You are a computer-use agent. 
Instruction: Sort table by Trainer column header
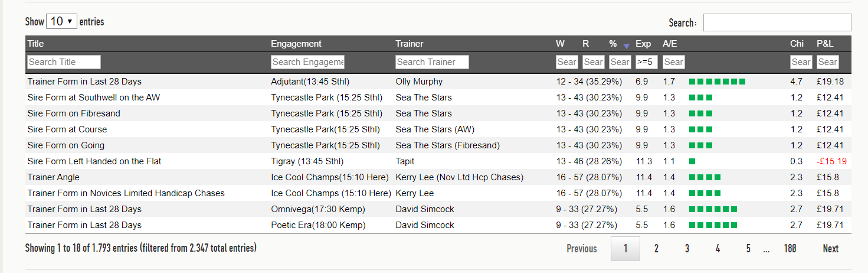410,44
